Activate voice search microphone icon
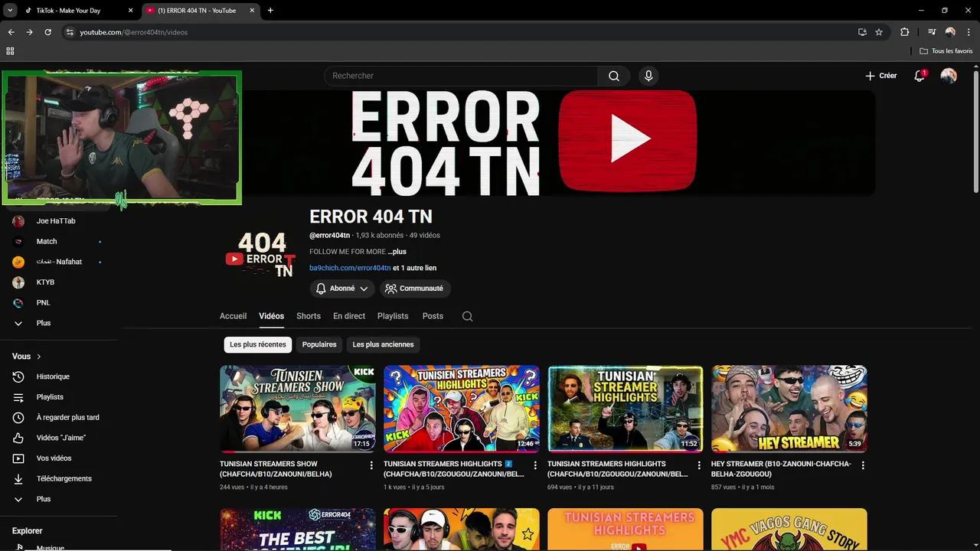980x551 pixels. pos(648,76)
